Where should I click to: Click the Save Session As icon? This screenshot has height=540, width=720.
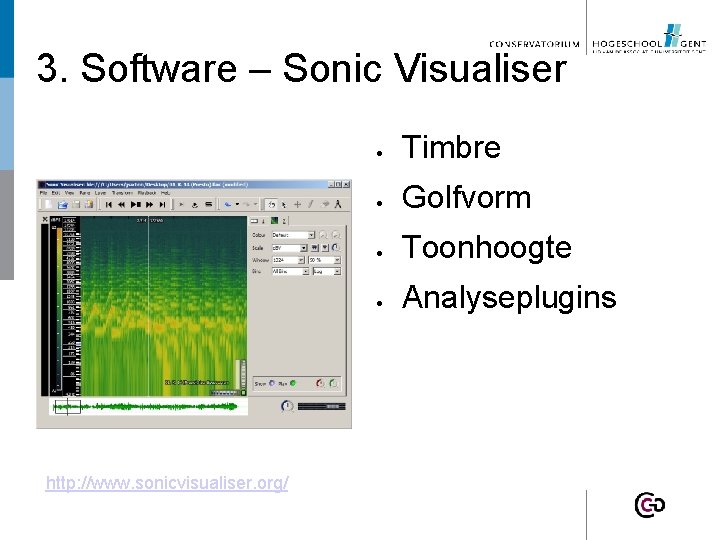coord(89,204)
